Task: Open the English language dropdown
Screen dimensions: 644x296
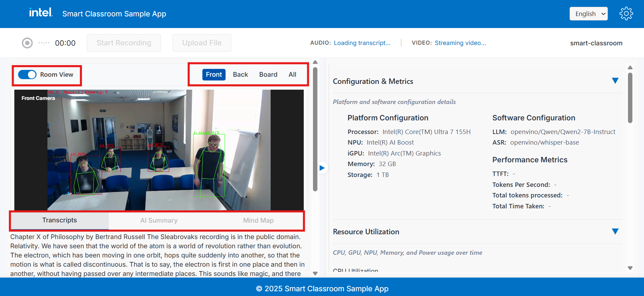Action: [x=588, y=14]
